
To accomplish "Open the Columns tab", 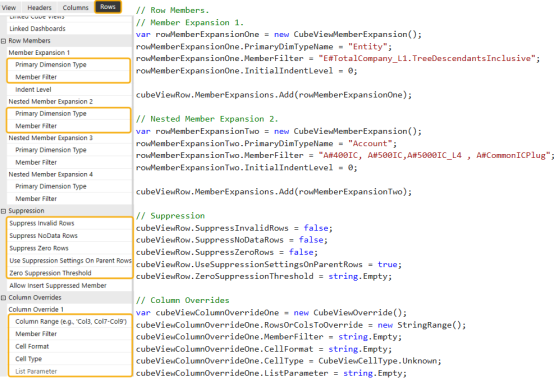I will click(x=75, y=7).
